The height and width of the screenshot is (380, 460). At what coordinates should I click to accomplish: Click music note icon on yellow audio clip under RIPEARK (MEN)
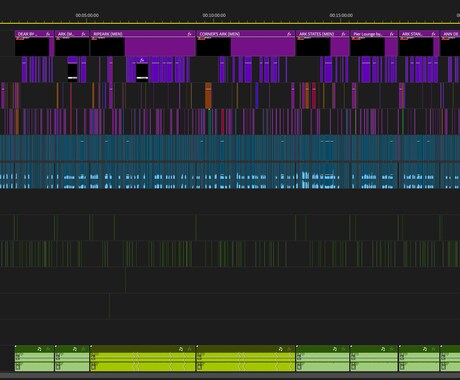181,349
